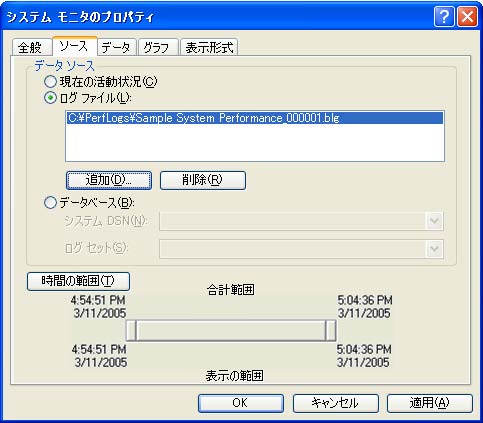Screen dimensions: 483x423
Task: Switch to the データ tab
Action: (116, 47)
